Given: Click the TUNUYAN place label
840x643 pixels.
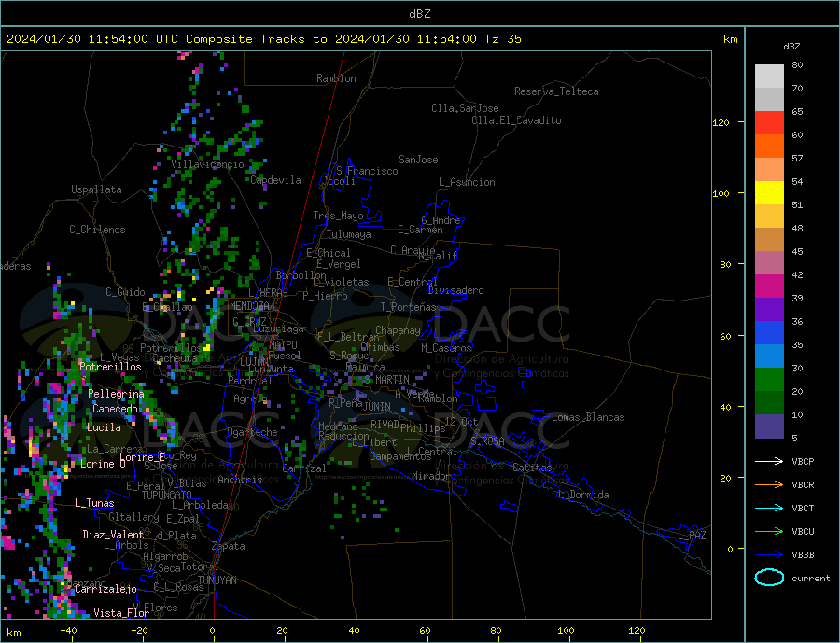Looking at the screenshot, I should click(x=217, y=580).
